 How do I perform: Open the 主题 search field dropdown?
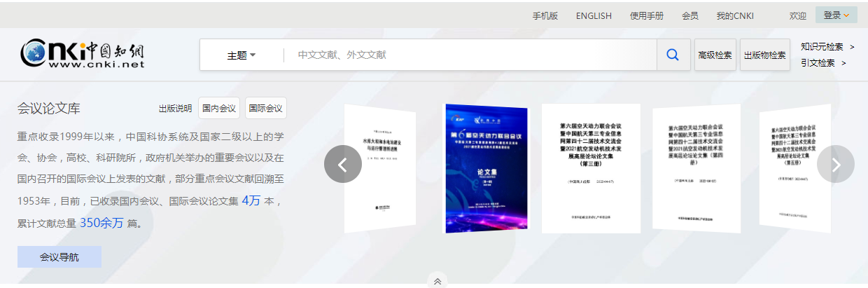(x=241, y=55)
